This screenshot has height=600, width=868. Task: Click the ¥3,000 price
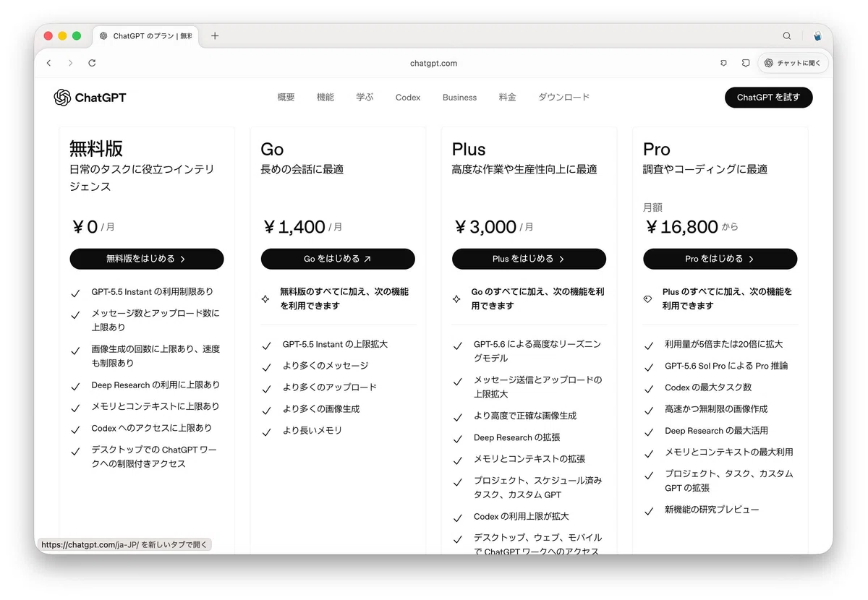click(x=485, y=227)
